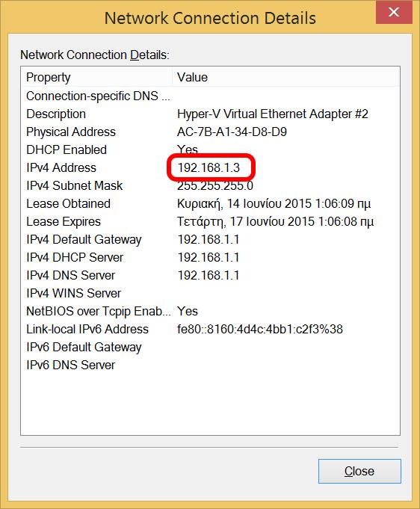This screenshot has width=420, height=509.
Task: Select the Link-local IPv6 Address value
Action: tap(260, 329)
